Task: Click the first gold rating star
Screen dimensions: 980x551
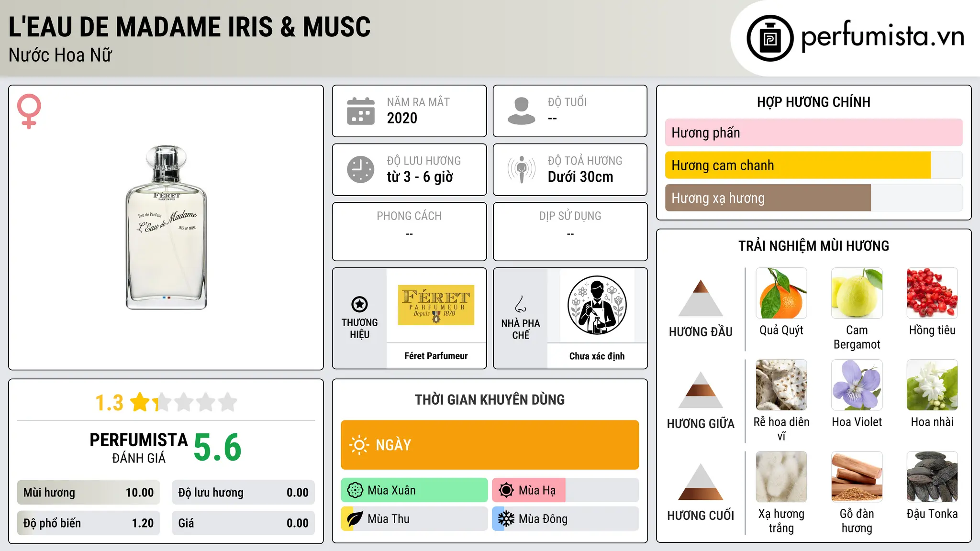Action: coord(141,402)
